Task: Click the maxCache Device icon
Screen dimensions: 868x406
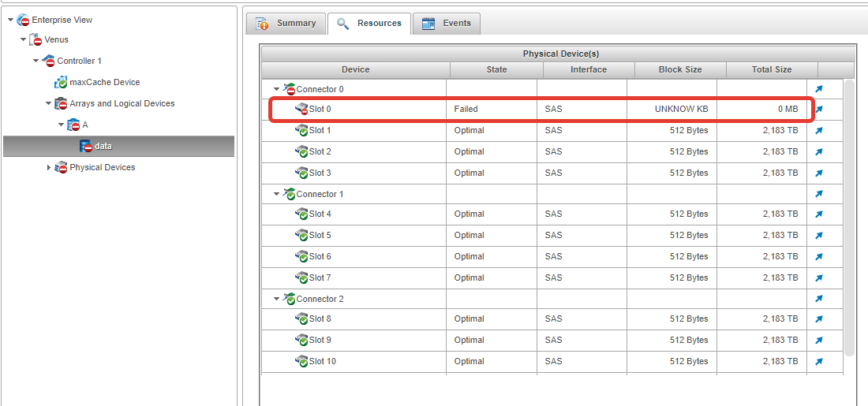Action: pyautogui.click(x=61, y=82)
